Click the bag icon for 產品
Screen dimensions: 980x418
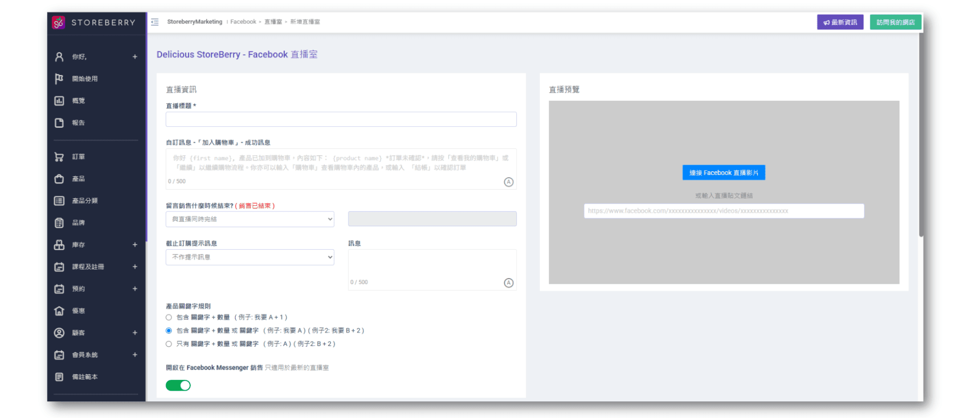pos(59,179)
